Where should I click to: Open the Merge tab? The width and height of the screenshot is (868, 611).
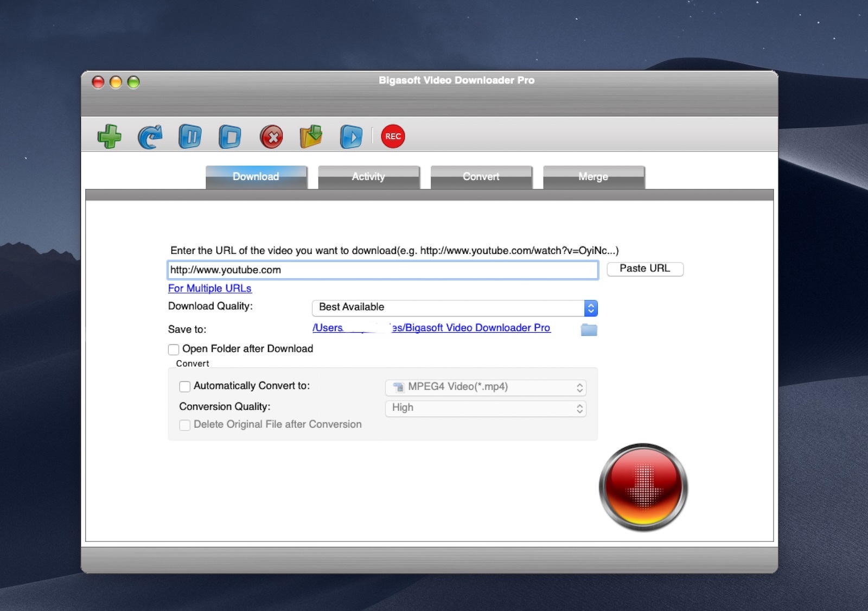coord(593,177)
